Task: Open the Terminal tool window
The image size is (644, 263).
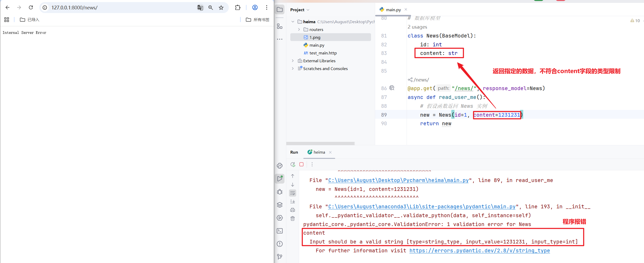Action: [280, 231]
